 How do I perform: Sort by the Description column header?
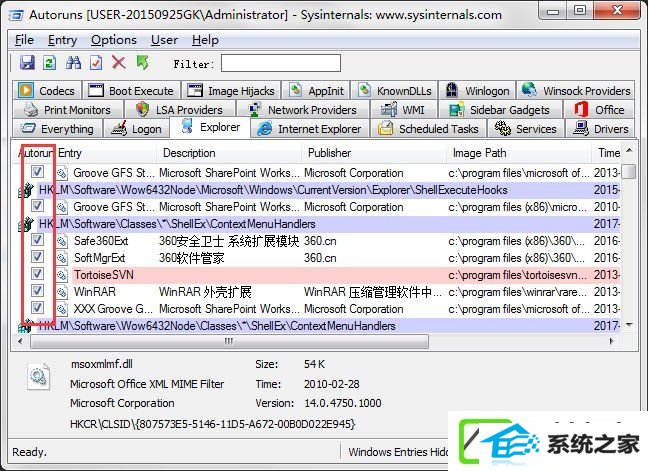point(229,153)
